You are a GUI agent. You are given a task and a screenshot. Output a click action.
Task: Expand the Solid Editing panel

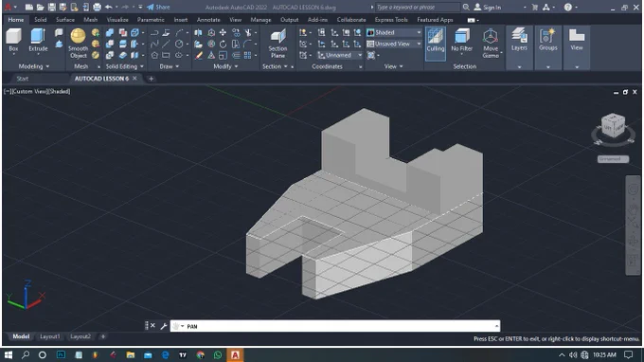pos(125,66)
